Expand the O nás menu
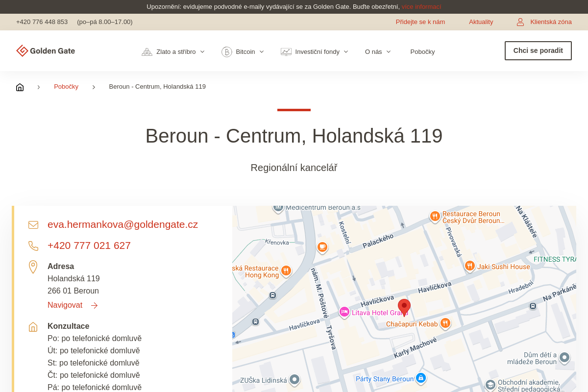 point(378,52)
